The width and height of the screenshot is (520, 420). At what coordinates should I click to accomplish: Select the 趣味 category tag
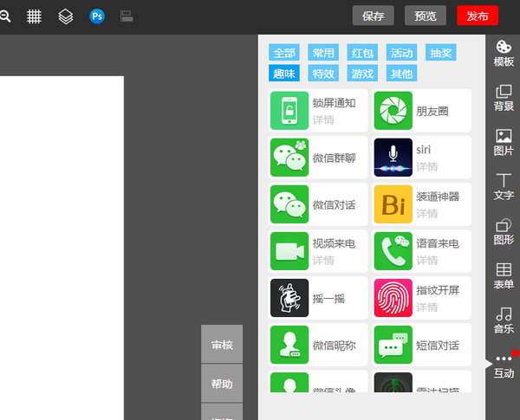pyautogui.click(x=284, y=73)
